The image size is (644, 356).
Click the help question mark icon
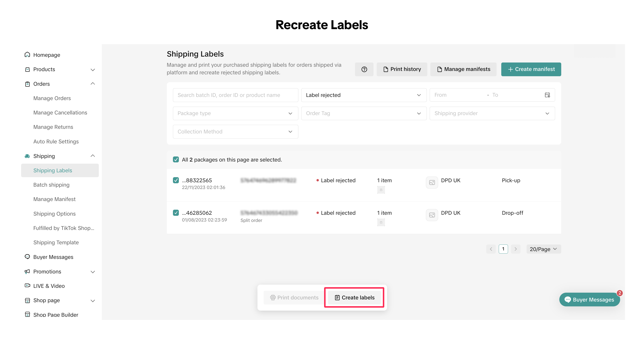point(364,69)
